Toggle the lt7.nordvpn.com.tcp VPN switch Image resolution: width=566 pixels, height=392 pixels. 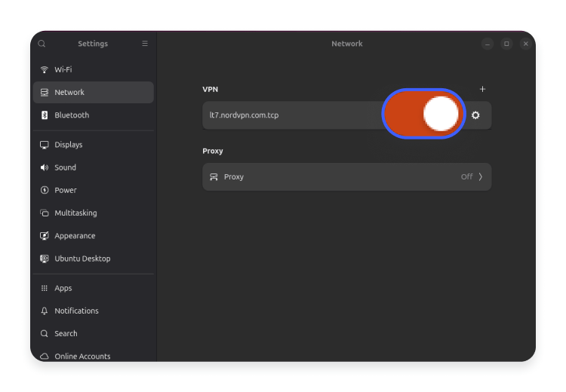tap(423, 114)
